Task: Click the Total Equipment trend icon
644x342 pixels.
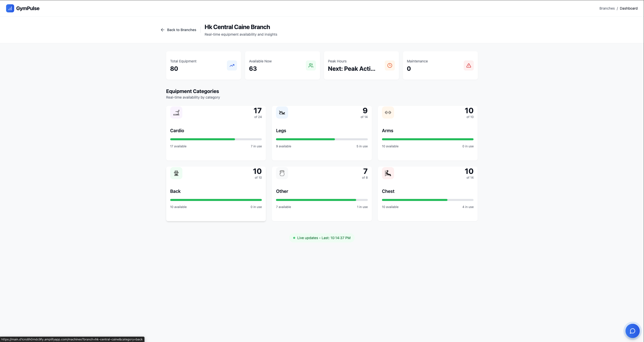Action: pyautogui.click(x=232, y=65)
